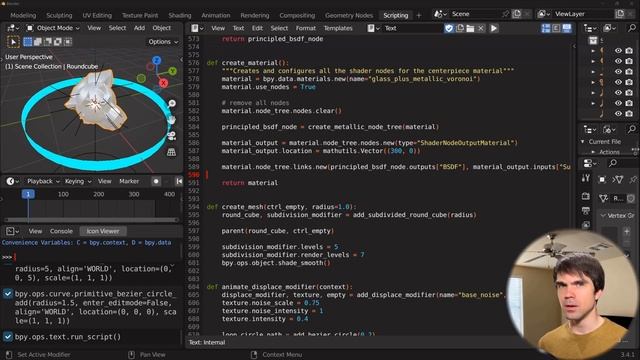Open the Edit menu in text editor
Screen dimensions: 640x360
(257, 28)
